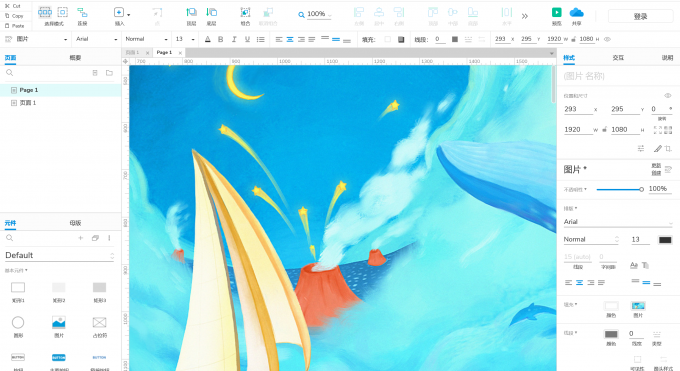Click the add page icon
680x371 pixels.
[95, 73]
